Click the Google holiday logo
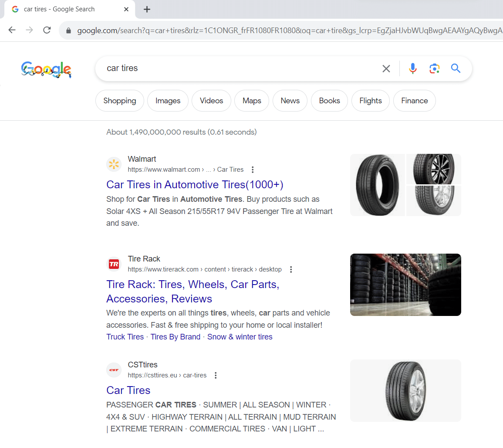This screenshot has width=503, height=448. [46, 69]
